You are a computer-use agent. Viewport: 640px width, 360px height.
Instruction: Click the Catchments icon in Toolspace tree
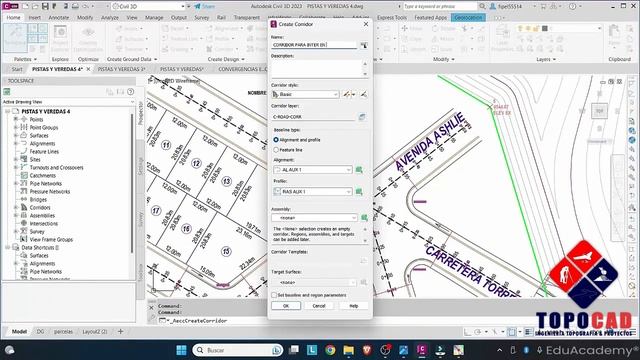point(24,176)
